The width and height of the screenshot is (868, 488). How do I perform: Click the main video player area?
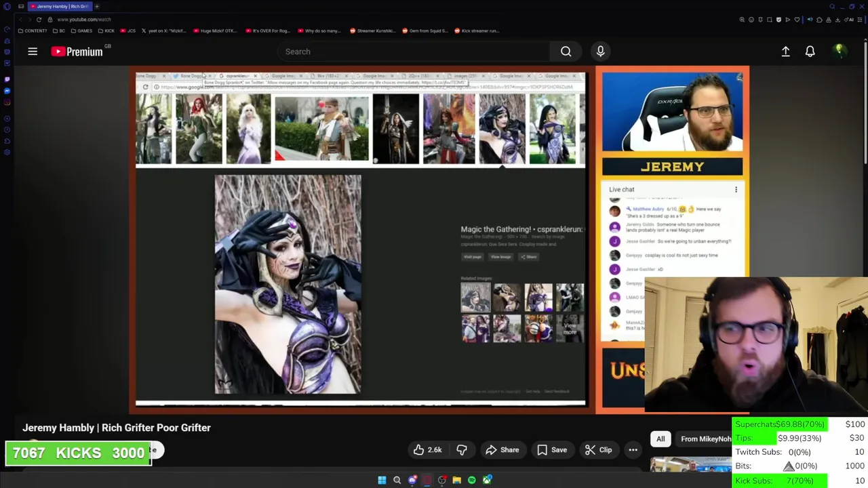point(439,240)
